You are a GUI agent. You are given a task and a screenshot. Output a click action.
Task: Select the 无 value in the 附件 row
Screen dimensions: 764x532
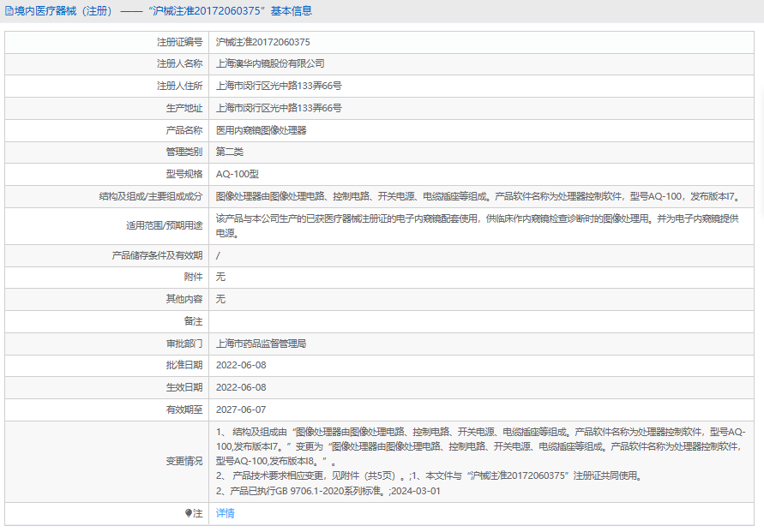pos(220,277)
